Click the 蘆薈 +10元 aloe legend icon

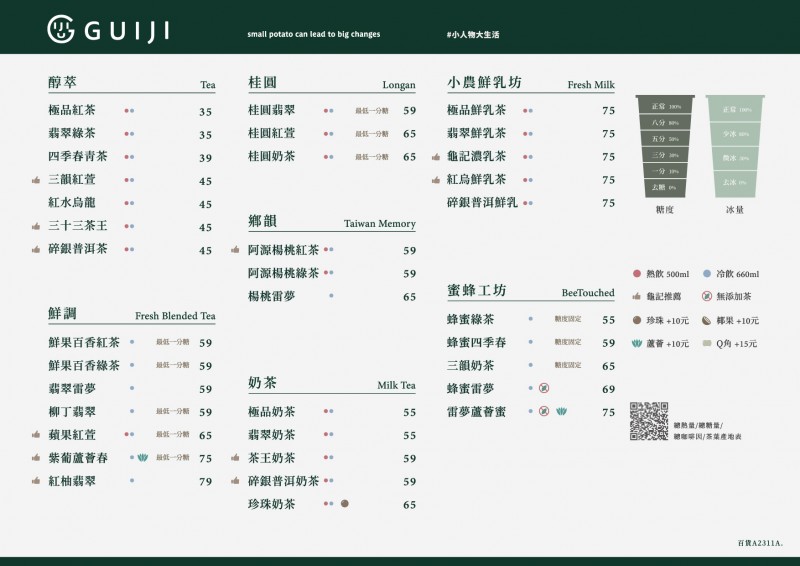(x=636, y=343)
